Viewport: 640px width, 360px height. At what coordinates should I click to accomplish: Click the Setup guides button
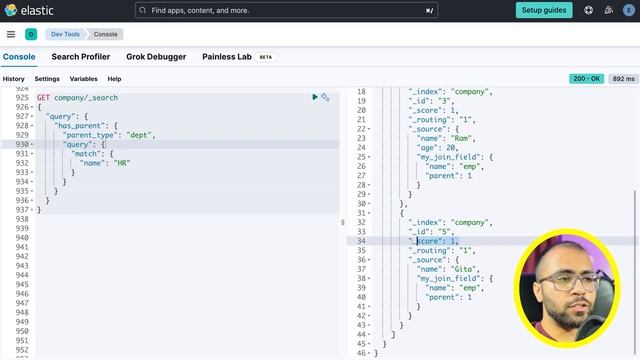click(544, 10)
